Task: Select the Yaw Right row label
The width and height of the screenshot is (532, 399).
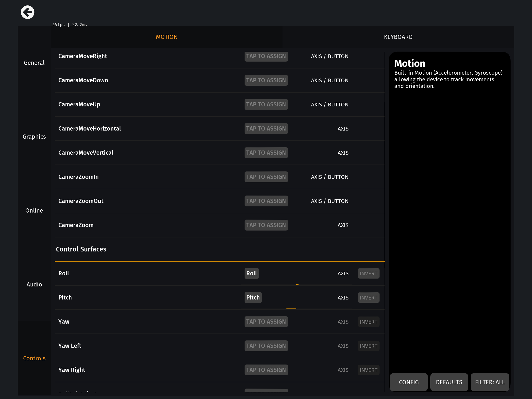Action: [72, 370]
